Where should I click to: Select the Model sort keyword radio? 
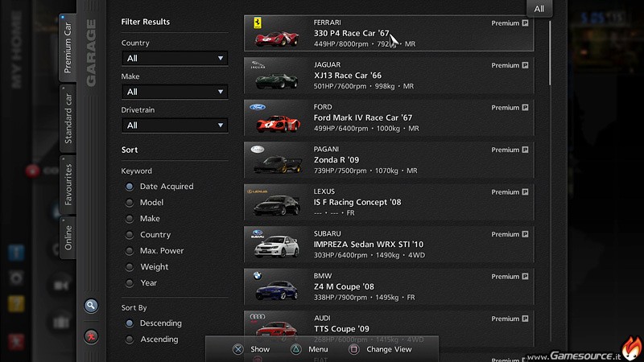(130, 203)
